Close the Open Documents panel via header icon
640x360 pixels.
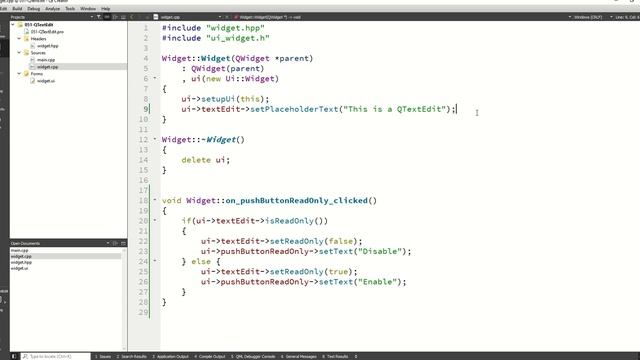pos(123,243)
